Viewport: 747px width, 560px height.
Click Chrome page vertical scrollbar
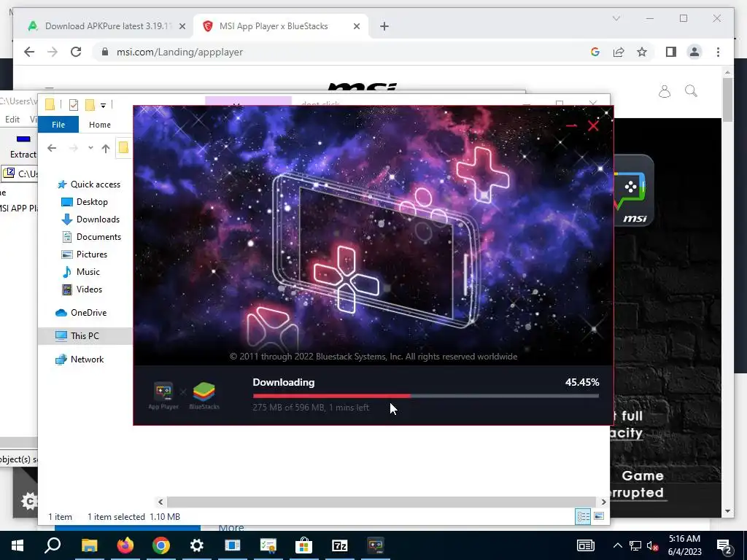coord(727,99)
